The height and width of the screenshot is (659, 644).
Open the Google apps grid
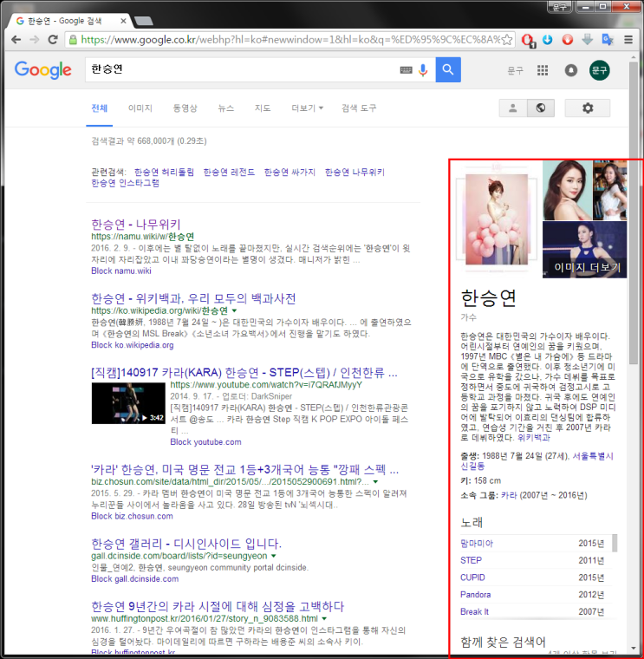click(543, 70)
